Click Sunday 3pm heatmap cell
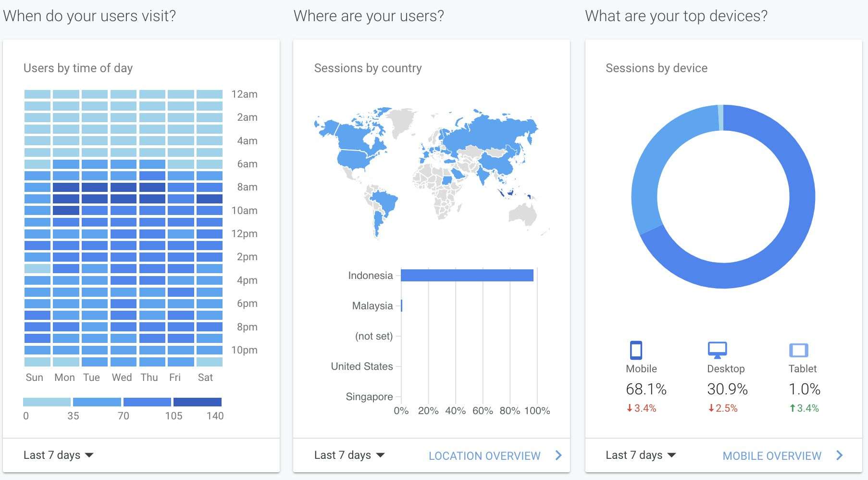 coord(37,268)
